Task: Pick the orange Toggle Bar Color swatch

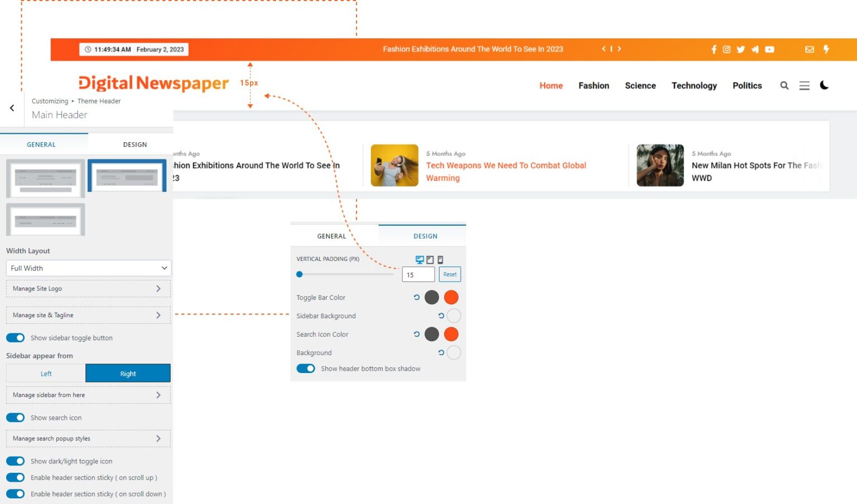Action: 451,297
